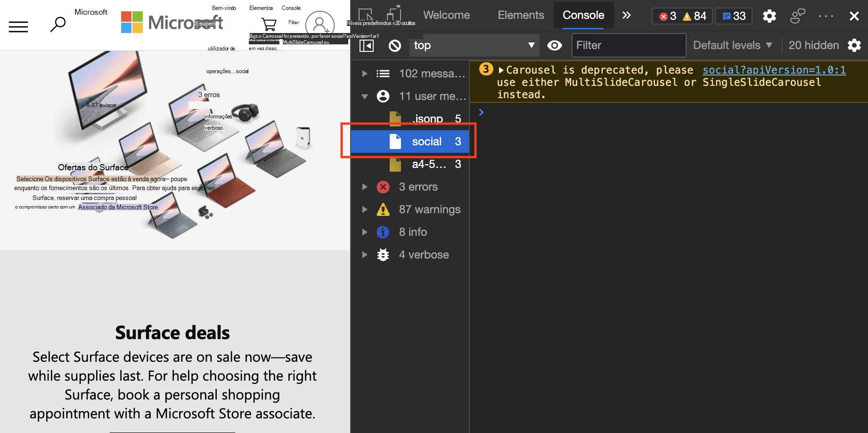This screenshot has width=868, height=433.
Task: Click the blue info icon
Action: pos(383,232)
